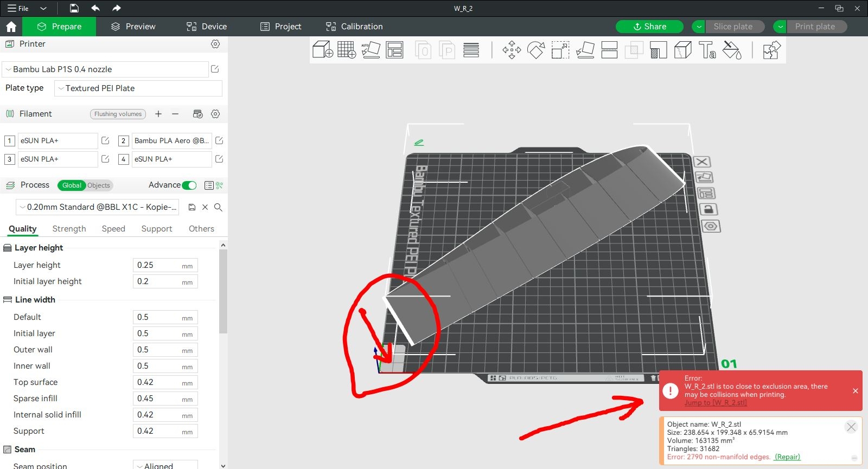Open the Plate type dropdown

click(x=138, y=88)
